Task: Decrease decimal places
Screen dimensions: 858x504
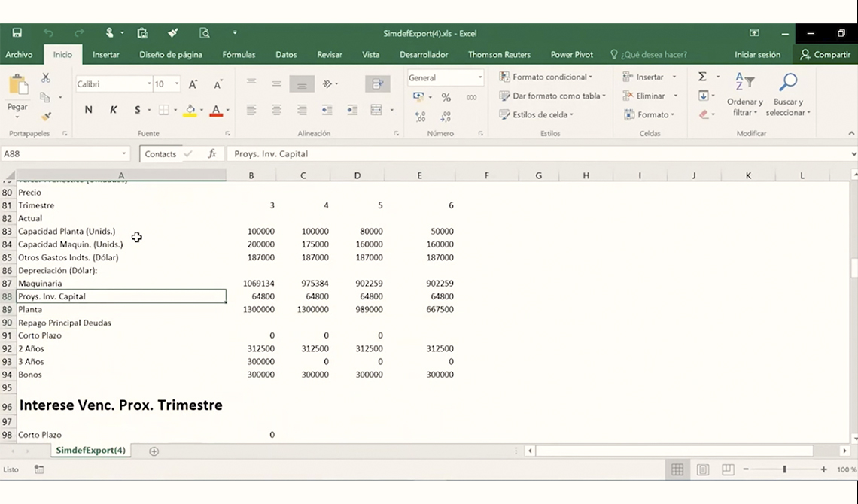Action: (x=446, y=116)
